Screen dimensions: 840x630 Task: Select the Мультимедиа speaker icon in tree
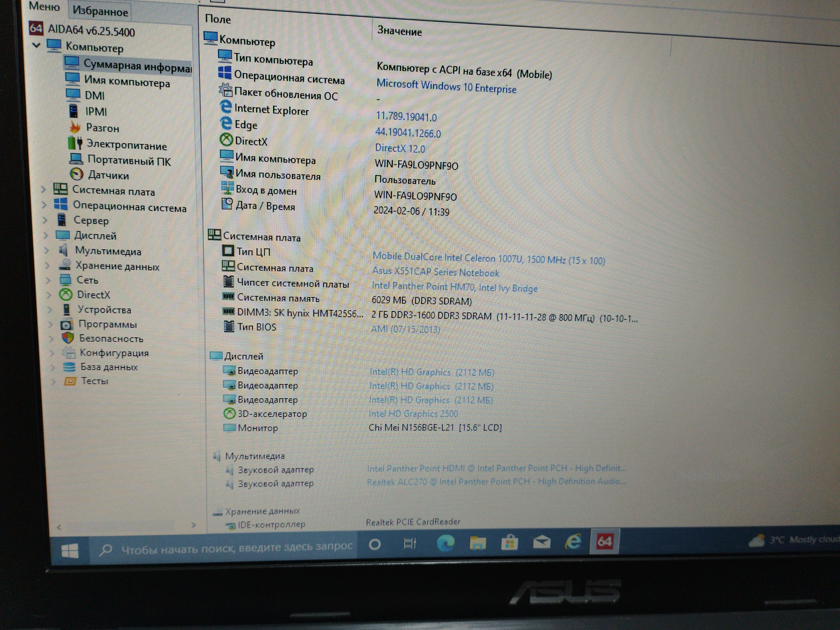click(63, 250)
